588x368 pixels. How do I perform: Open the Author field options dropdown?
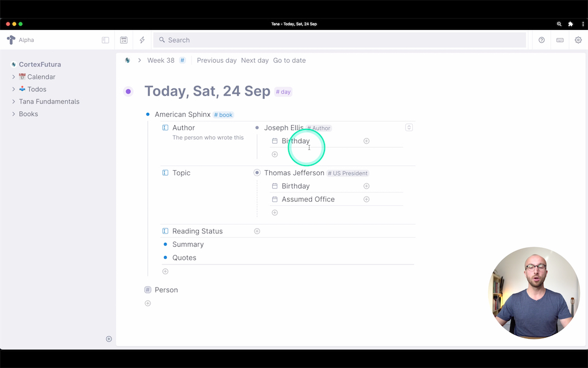pos(409,128)
